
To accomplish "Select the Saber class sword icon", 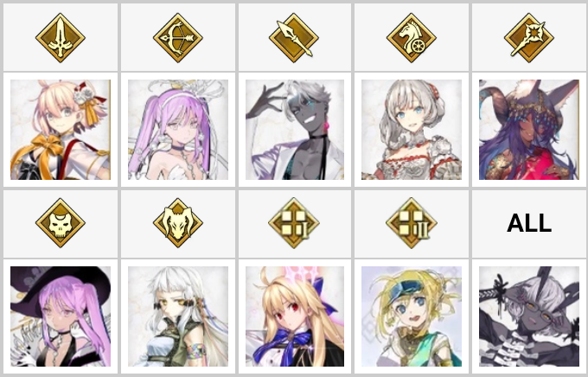I will [61, 37].
